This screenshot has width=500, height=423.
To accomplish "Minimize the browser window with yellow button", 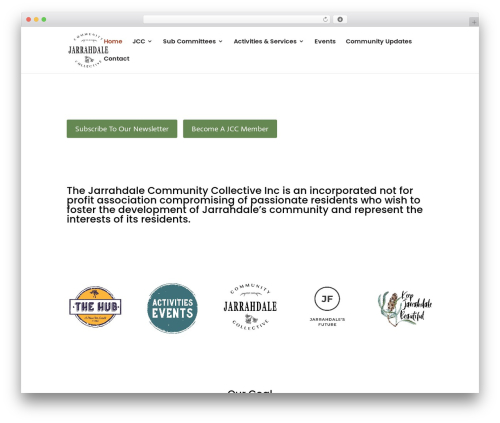I will coord(36,19).
